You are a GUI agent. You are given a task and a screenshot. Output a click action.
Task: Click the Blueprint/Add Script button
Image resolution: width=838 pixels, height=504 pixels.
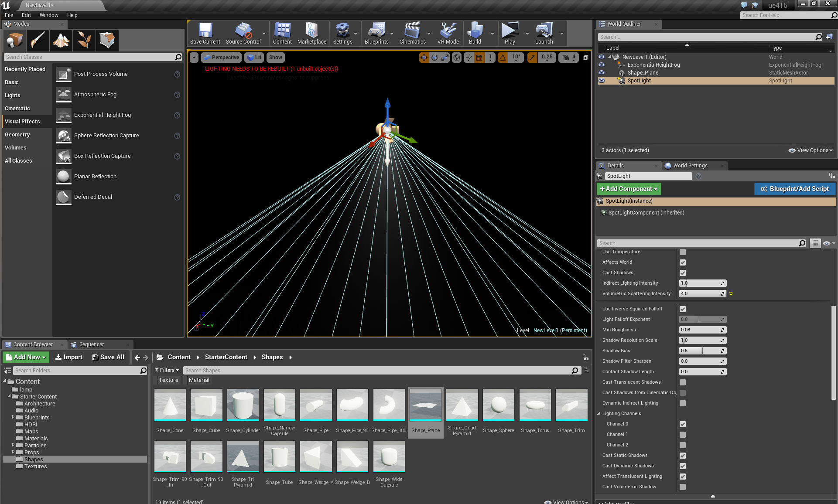tap(794, 189)
